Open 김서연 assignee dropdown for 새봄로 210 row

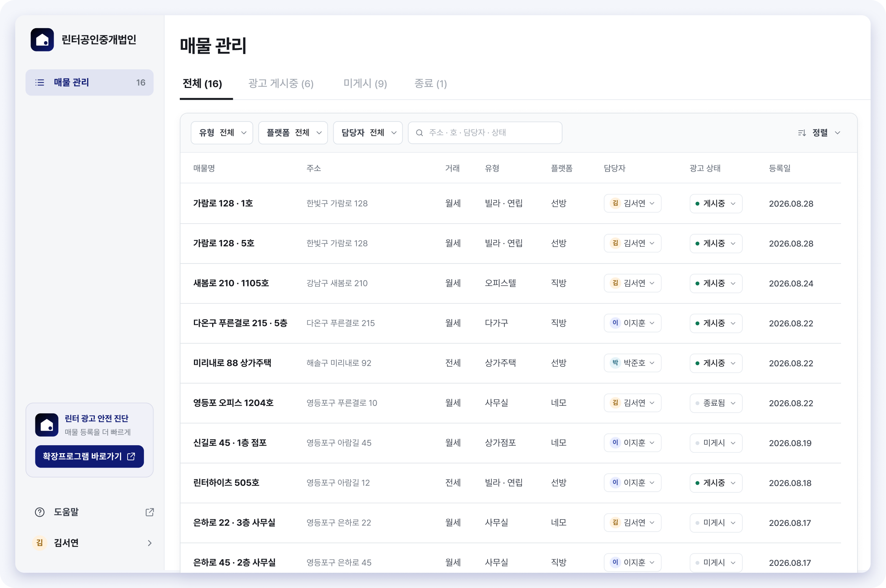(x=633, y=283)
